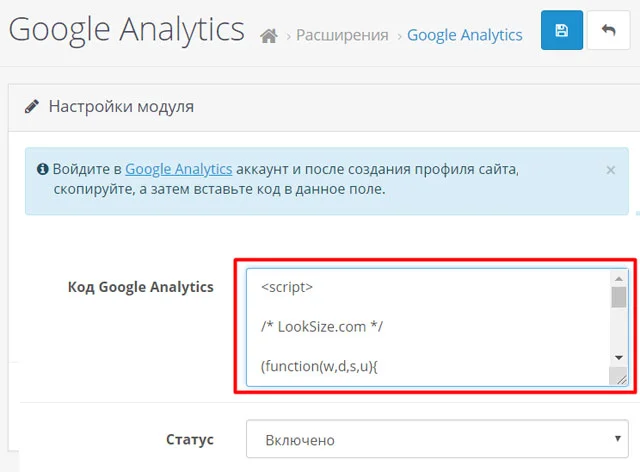Viewport: 640px width, 472px height.
Task: Go back using the return arrow button
Action: coord(609,30)
